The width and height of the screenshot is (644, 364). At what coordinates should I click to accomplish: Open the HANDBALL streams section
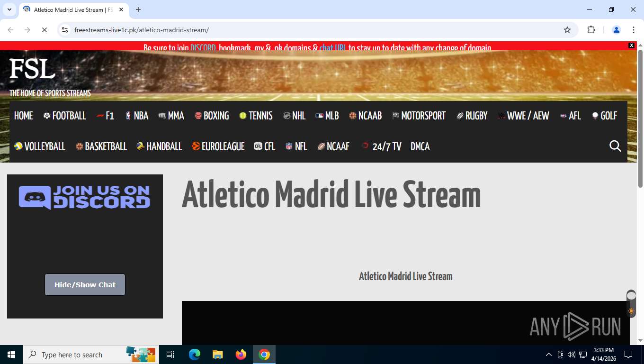(159, 146)
